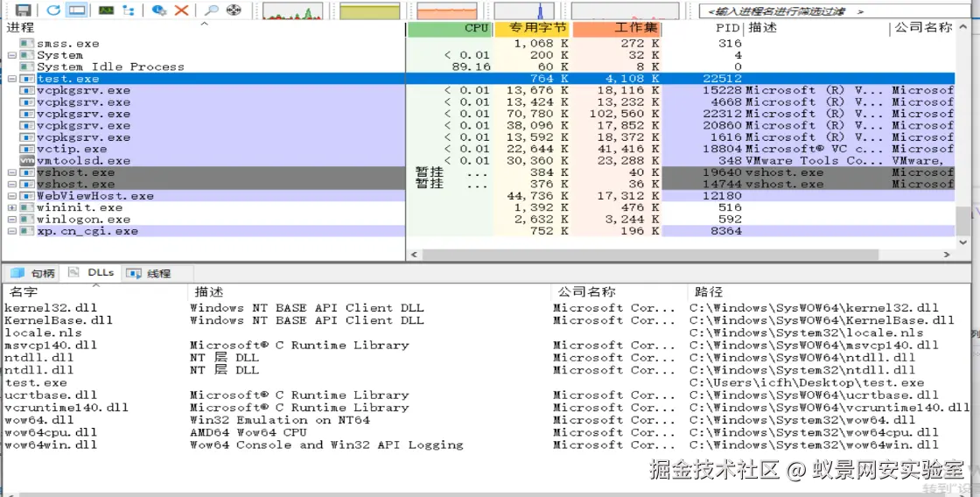Select the find window crosshair target icon
The image size is (980, 497).
point(234,10)
